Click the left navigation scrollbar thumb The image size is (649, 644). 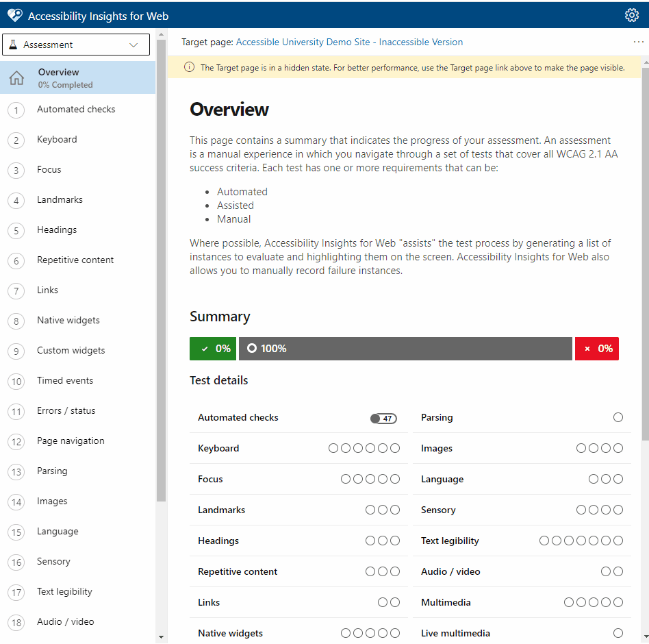tap(161, 270)
